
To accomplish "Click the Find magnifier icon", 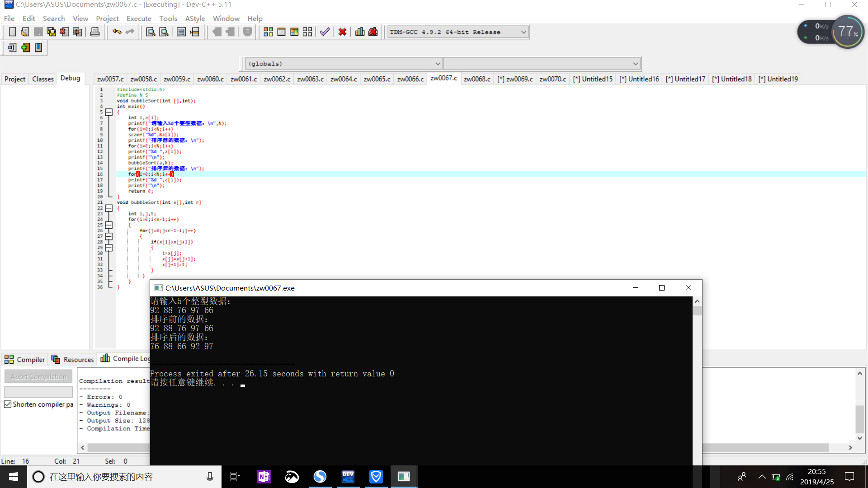I will 151,32.
